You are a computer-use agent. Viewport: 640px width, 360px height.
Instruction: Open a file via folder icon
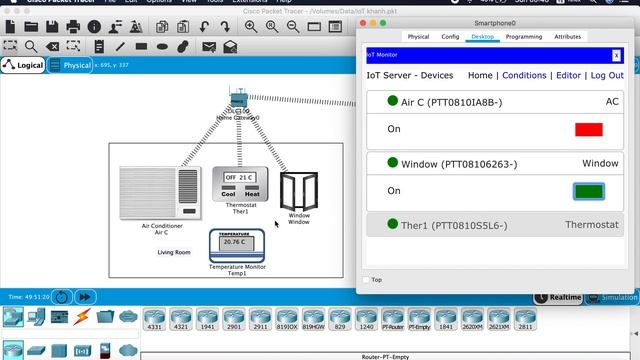click(x=31, y=27)
